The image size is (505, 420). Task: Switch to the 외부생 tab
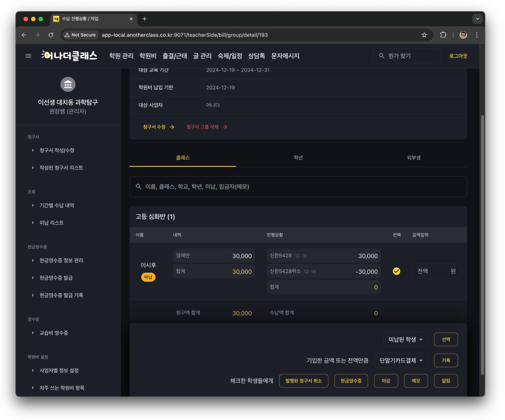414,158
